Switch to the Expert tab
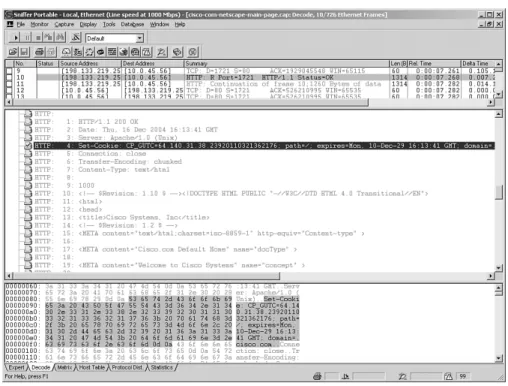 coord(16,367)
